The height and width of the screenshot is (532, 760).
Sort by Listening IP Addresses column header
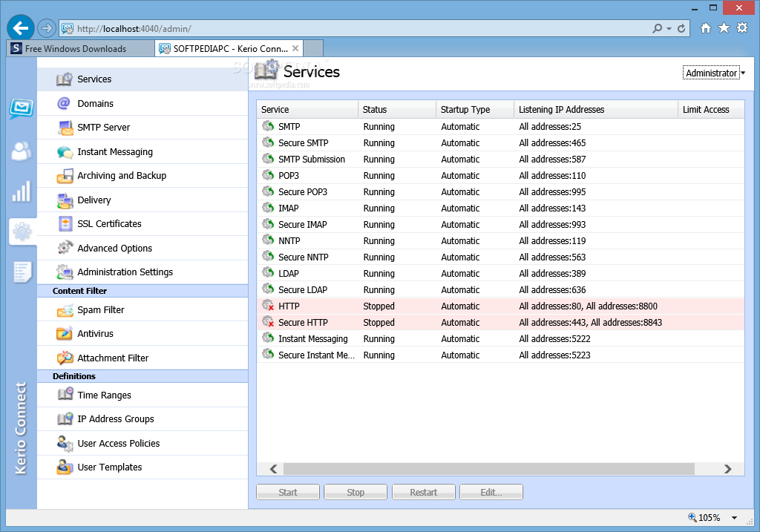tap(596, 110)
